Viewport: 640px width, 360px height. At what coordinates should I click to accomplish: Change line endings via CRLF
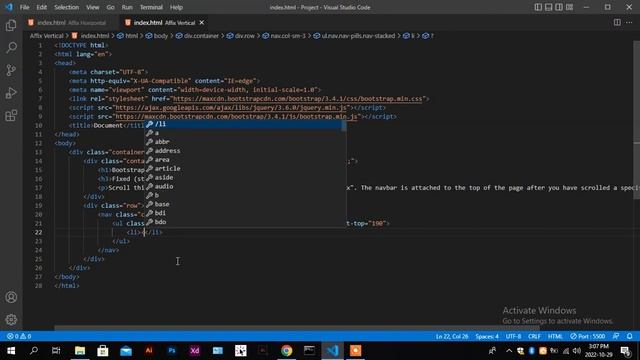534,336
